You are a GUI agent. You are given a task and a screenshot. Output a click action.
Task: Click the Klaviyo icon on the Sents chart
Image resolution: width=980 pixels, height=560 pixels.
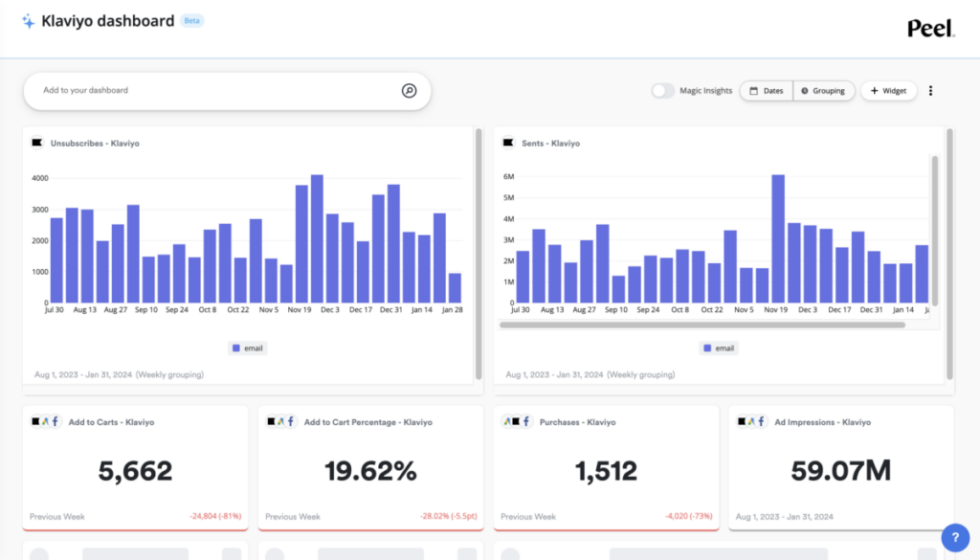tap(508, 143)
